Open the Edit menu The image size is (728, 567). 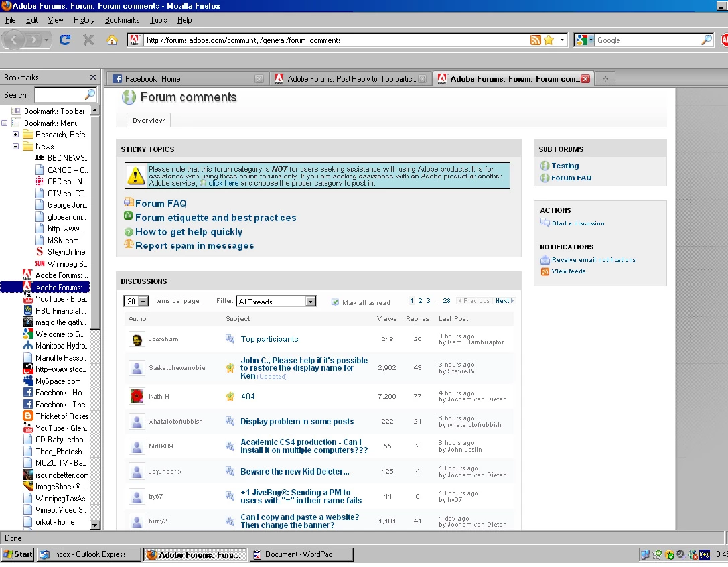(31, 20)
